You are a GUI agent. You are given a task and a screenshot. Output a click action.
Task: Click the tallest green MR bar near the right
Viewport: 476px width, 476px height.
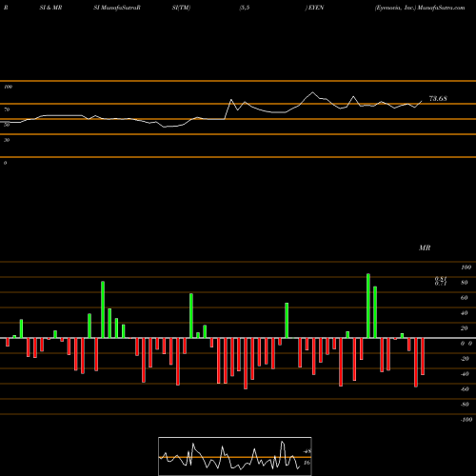(368, 306)
